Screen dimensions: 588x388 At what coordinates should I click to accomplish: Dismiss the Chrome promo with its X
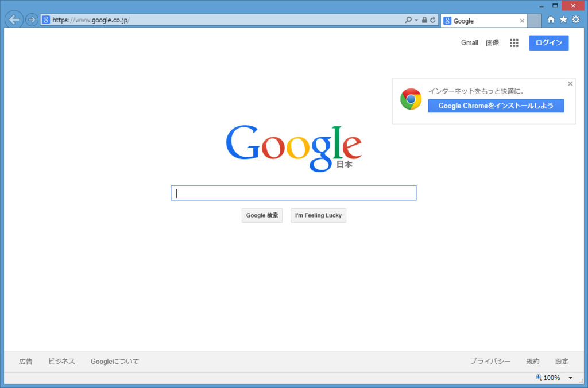[570, 84]
